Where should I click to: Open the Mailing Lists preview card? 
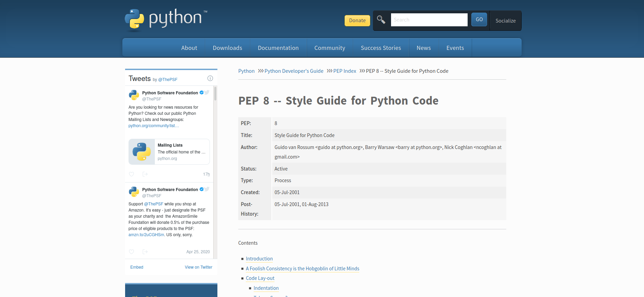tap(169, 152)
